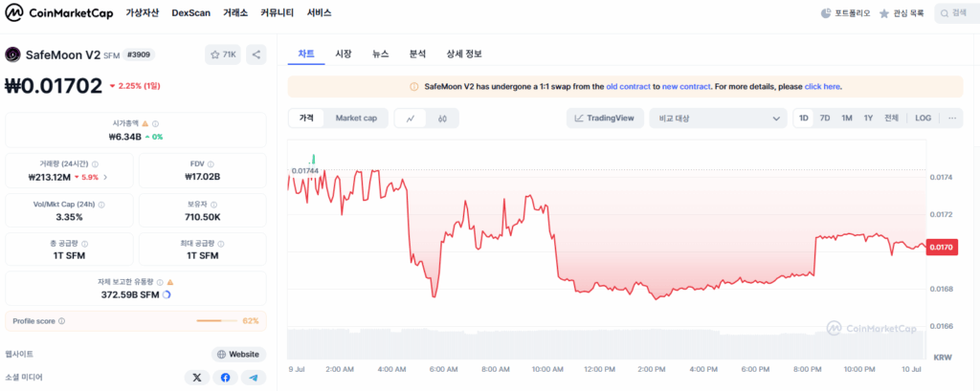
Task: Click the 유통량 warning triangle icon
Action: pyautogui.click(x=170, y=282)
